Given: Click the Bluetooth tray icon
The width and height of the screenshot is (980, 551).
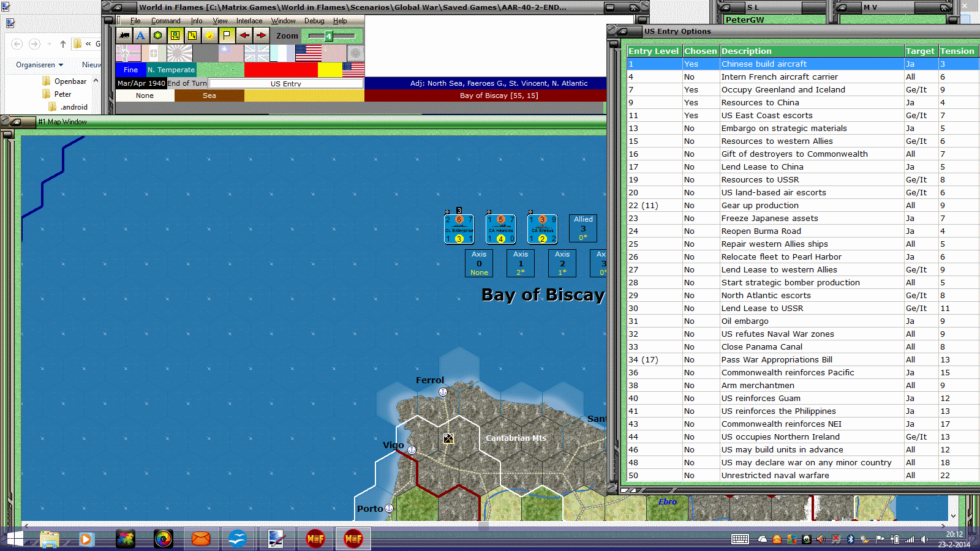Looking at the screenshot, I should (850, 539).
